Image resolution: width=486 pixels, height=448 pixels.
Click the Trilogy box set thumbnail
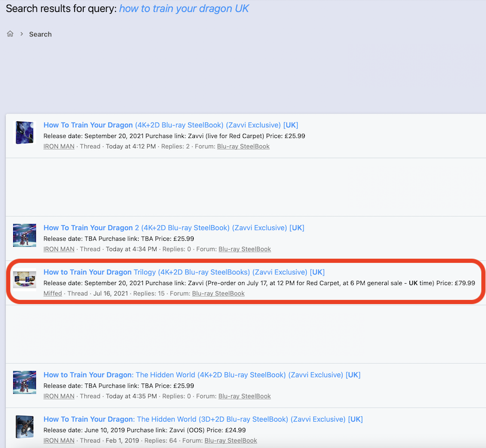(x=25, y=279)
